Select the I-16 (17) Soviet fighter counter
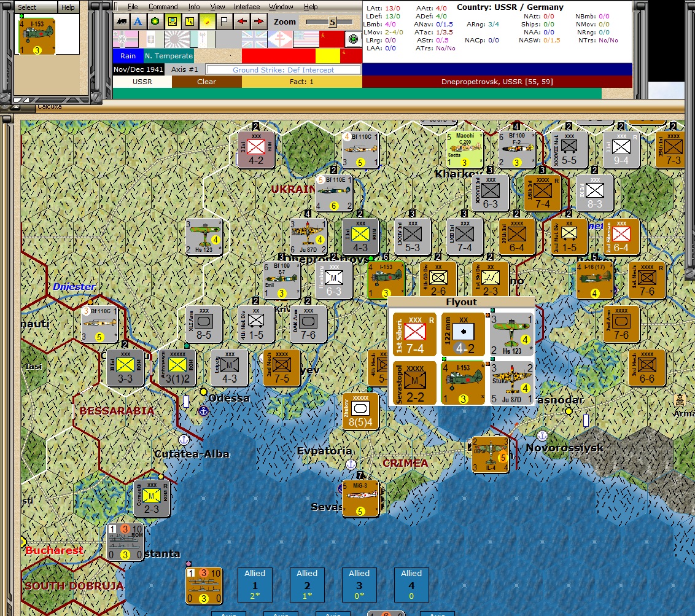Viewport: 695px width, 616px height. click(x=594, y=280)
